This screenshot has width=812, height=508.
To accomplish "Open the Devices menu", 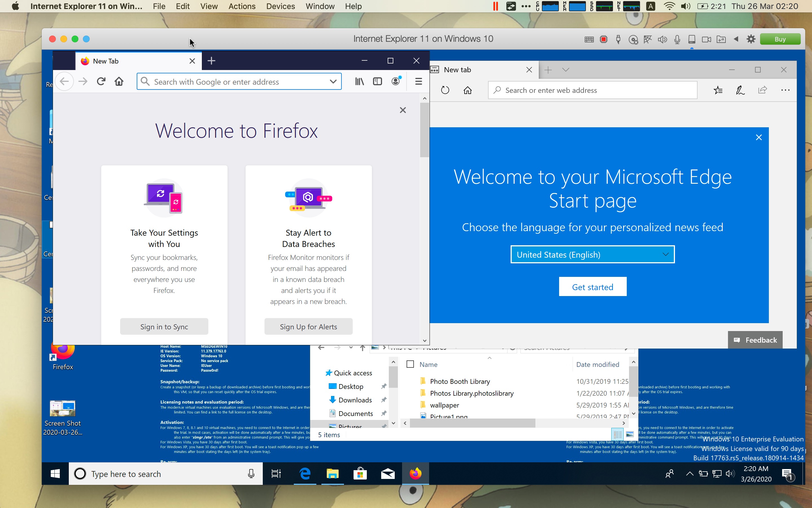I will 281,6.
